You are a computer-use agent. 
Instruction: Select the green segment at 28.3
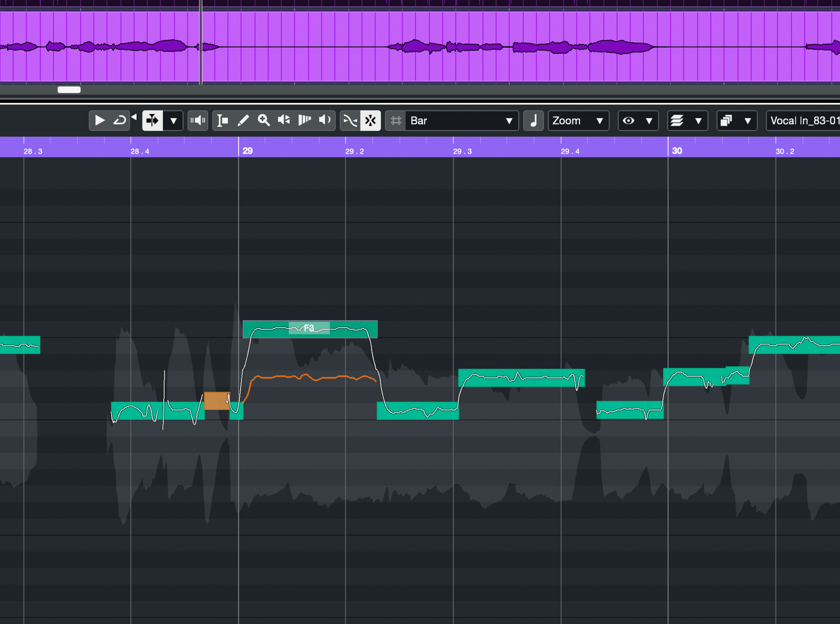point(20,345)
